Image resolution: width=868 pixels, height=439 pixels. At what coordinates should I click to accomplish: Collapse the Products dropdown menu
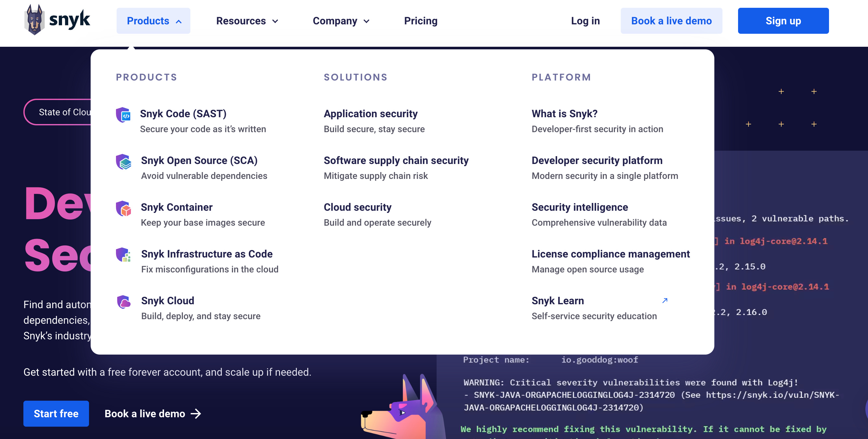(153, 21)
